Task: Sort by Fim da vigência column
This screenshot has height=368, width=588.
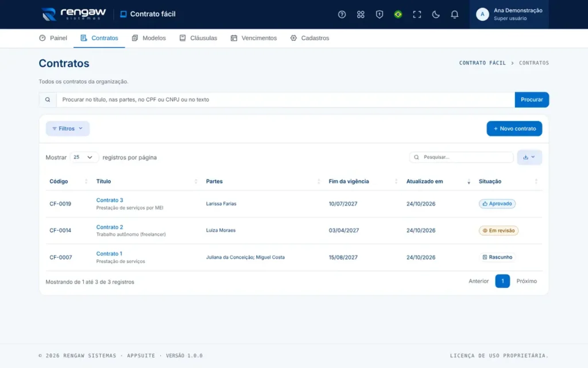Action: [363, 181]
